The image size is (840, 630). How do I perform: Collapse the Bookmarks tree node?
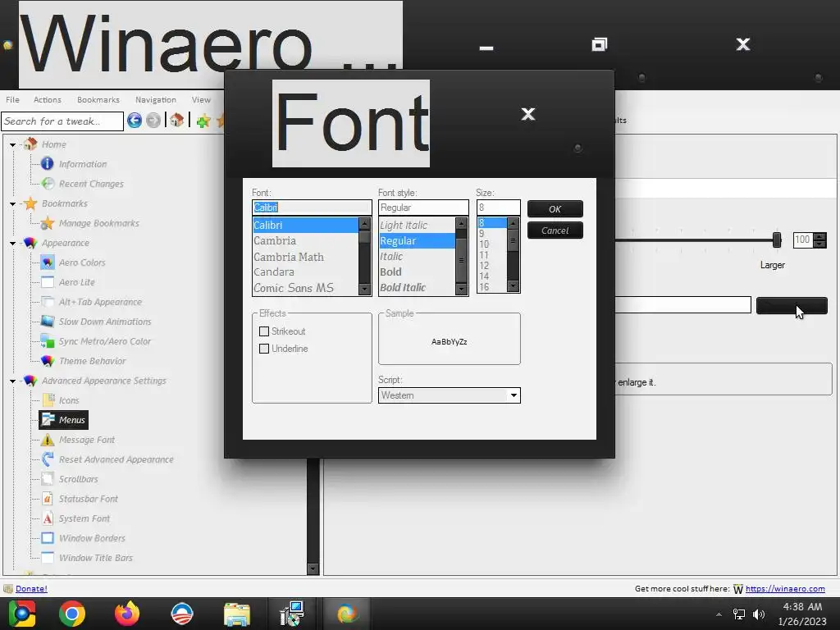click(12, 203)
